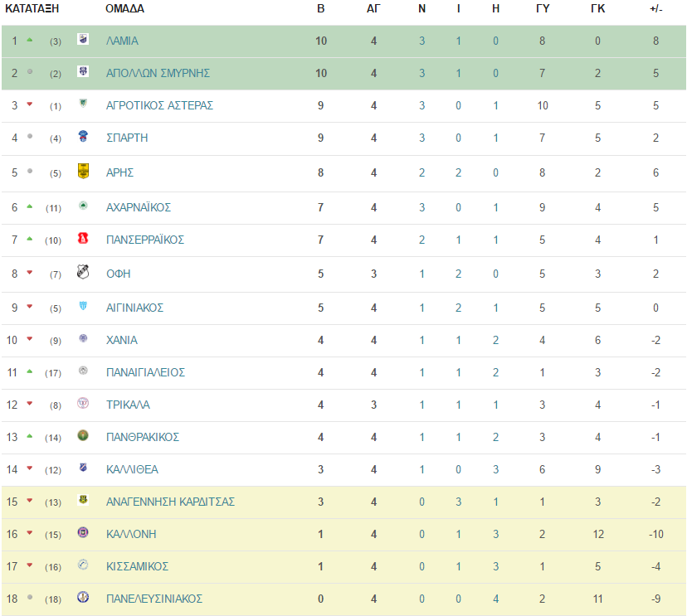Open the ΑΝΑΓΕΝΝΗΣΗ ΚΑΡΔΙΤΣΑΣ team link
This screenshot has width=687, height=616.
pyautogui.click(x=170, y=502)
